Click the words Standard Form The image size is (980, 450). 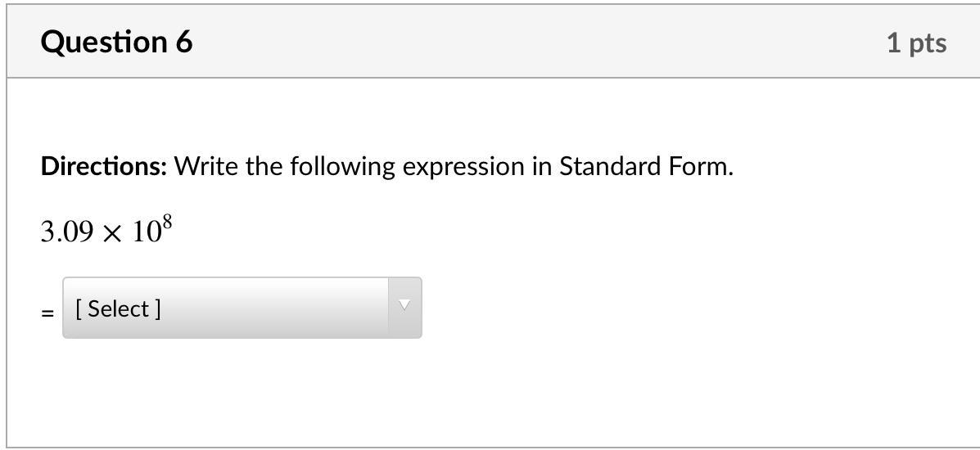[646, 167]
